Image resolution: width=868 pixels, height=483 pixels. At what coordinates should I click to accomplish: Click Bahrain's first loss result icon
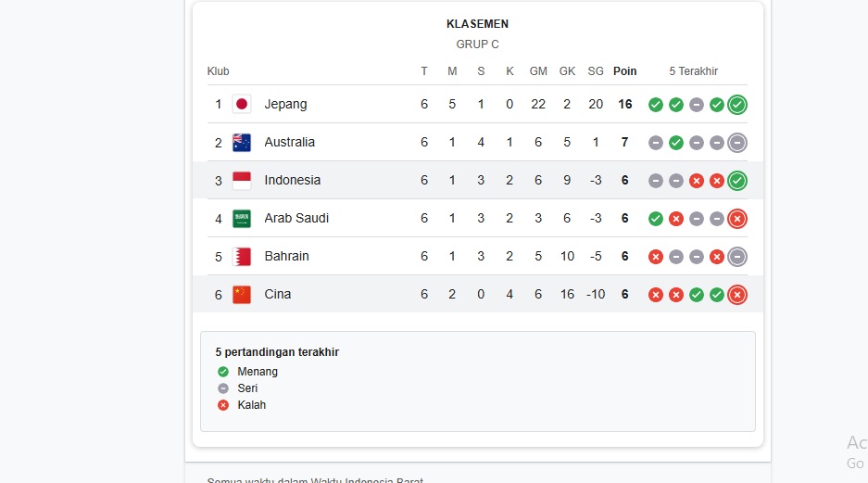coord(656,257)
